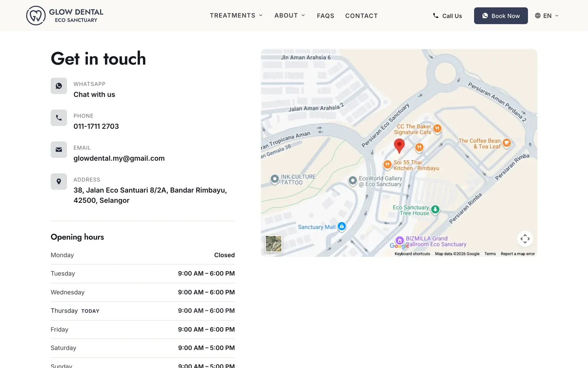Click the Get in touch heading
The width and height of the screenshot is (588, 368).
(98, 58)
